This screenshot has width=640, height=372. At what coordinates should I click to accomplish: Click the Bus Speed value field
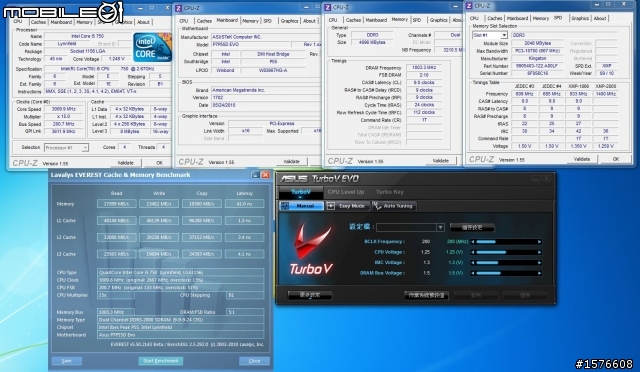pos(63,124)
